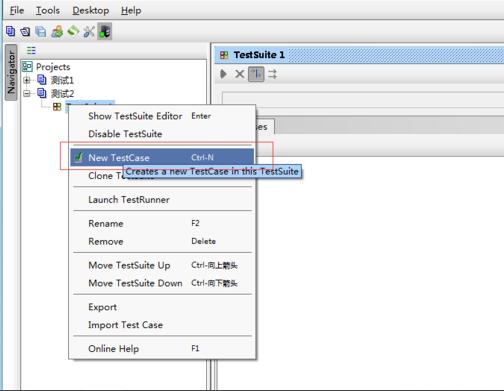Click the TestSuite 1 title text
Screen dimensions: 504x391
(x=259, y=55)
